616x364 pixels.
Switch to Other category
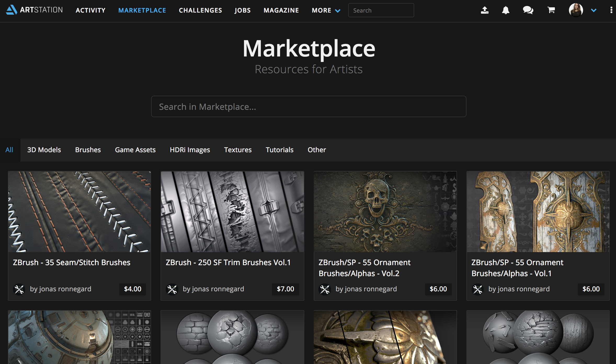317,150
